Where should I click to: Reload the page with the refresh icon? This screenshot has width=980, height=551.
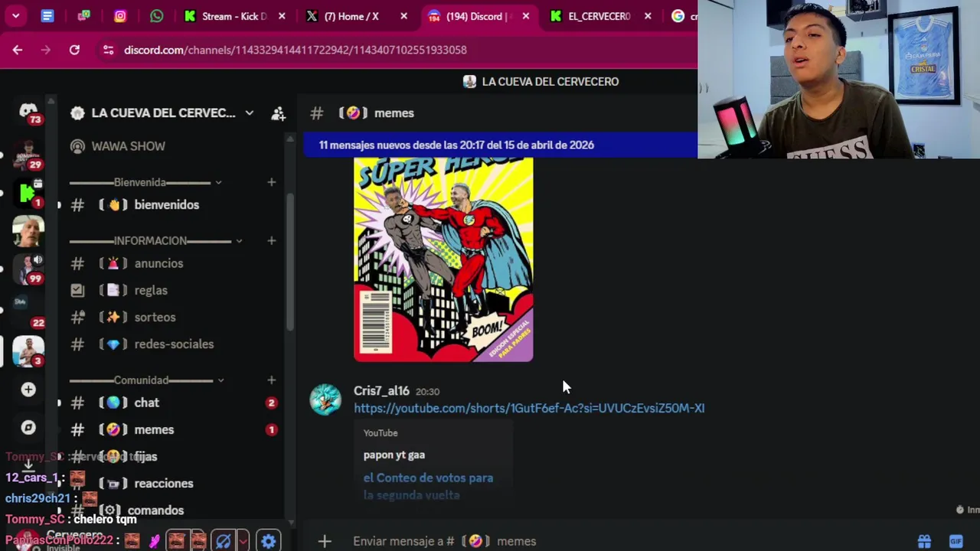(74, 50)
